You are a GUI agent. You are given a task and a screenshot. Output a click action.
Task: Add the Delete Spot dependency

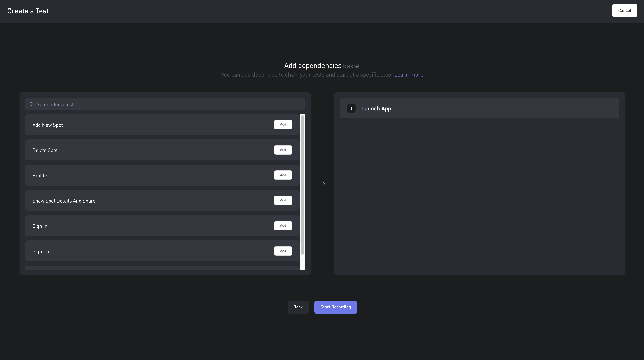(283, 150)
